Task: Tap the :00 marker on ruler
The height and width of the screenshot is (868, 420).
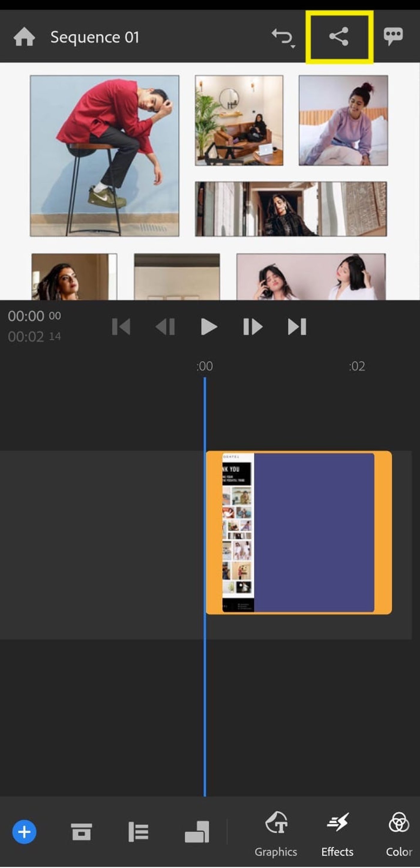Action: (x=205, y=366)
